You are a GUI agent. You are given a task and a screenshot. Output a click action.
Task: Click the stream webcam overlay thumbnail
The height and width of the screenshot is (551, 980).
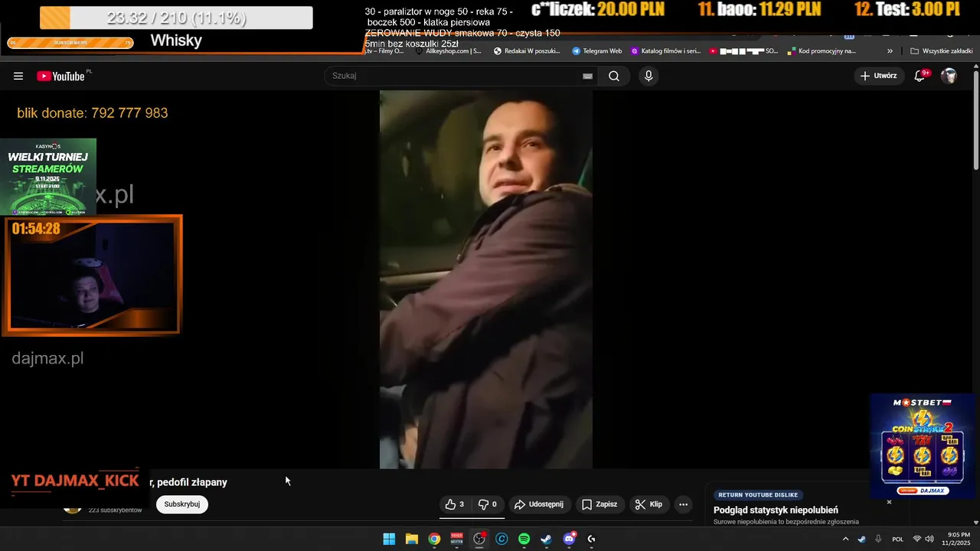pos(93,275)
